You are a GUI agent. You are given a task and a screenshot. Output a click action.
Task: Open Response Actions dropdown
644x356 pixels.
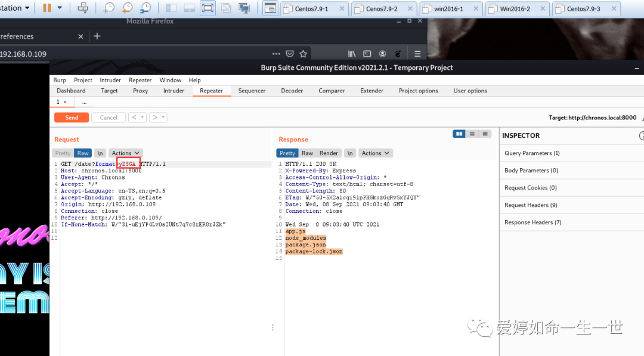pyautogui.click(x=376, y=153)
